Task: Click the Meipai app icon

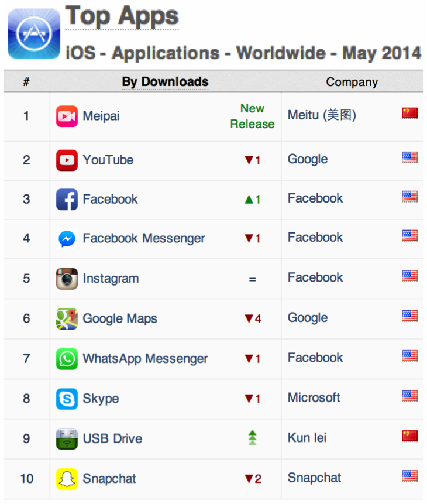Action: (67, 116)
